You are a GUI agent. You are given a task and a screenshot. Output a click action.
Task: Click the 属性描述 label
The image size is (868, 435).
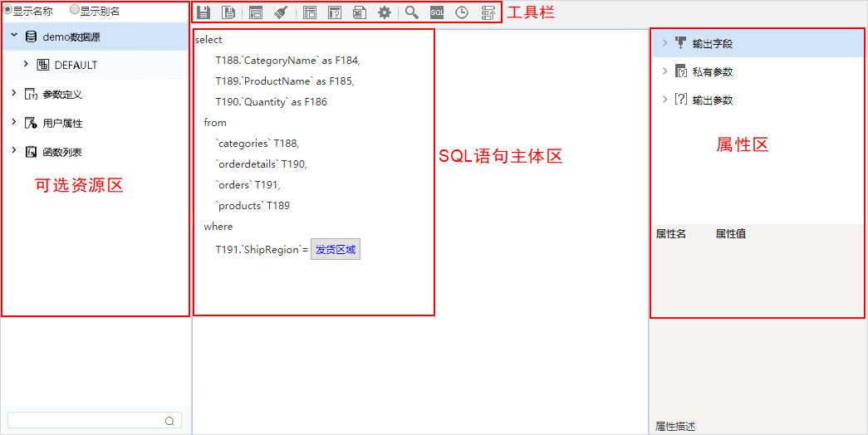pyautogui.click(x=675, y=426)
